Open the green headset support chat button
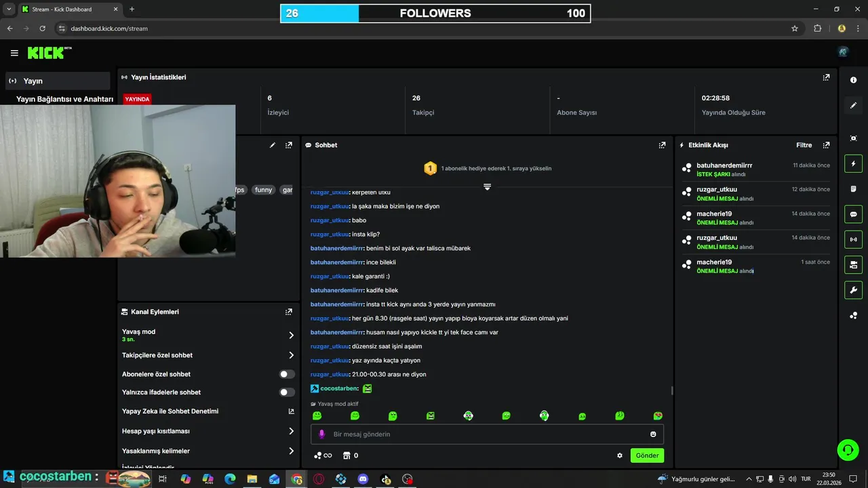 point(847,449)
